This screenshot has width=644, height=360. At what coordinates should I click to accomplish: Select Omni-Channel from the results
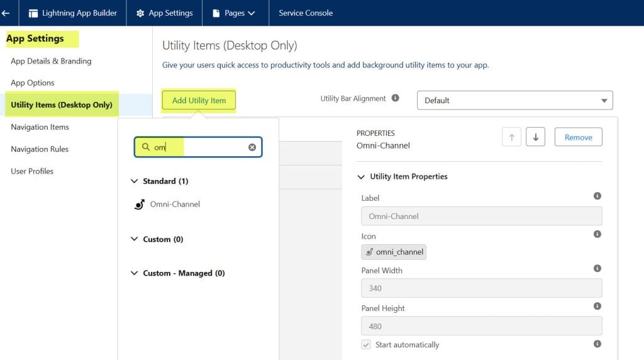175,205
